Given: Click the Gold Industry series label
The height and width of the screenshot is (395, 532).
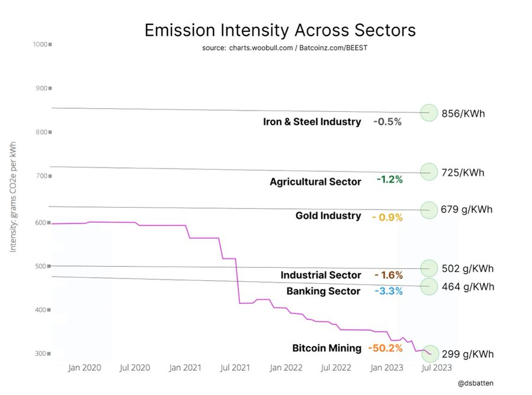Looking at the screenshot, I should 328,216.
